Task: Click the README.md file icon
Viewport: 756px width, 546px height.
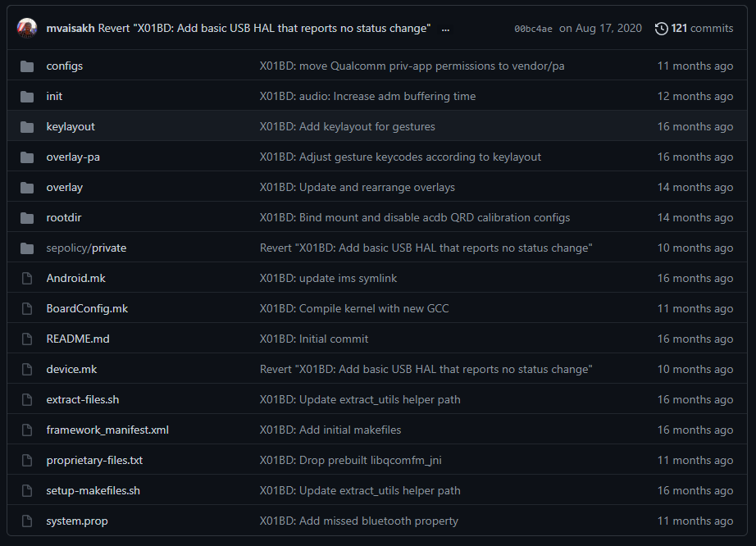Action: [x=27, y=339]
